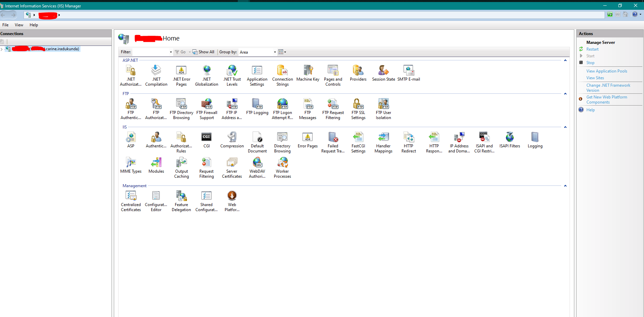Open Centralized Certificates feature
Image resolution: width=644 pixels, height=317 pixels.
click(131, 201)
